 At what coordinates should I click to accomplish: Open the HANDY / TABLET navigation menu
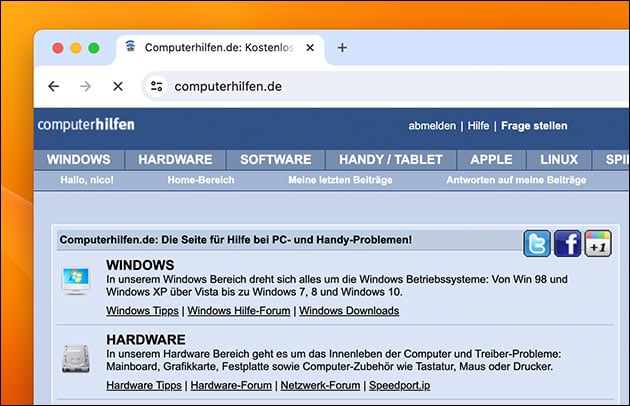pos(391,160)
